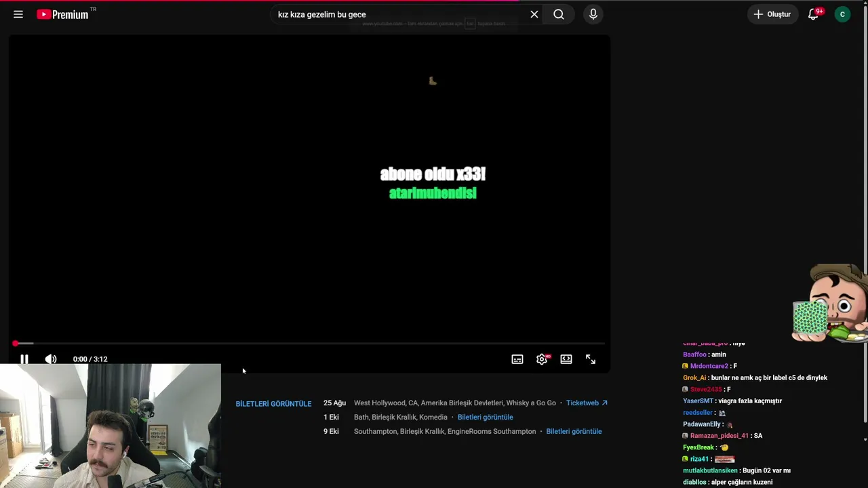
Task: Open the Oluştur create button
Action: pyautogui.click(x=772, y=14)
